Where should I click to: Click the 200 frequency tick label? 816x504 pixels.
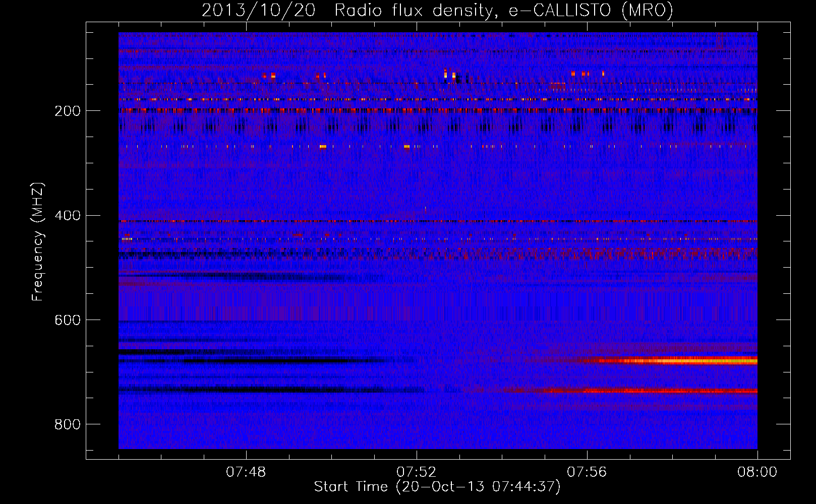click(68, 111)
